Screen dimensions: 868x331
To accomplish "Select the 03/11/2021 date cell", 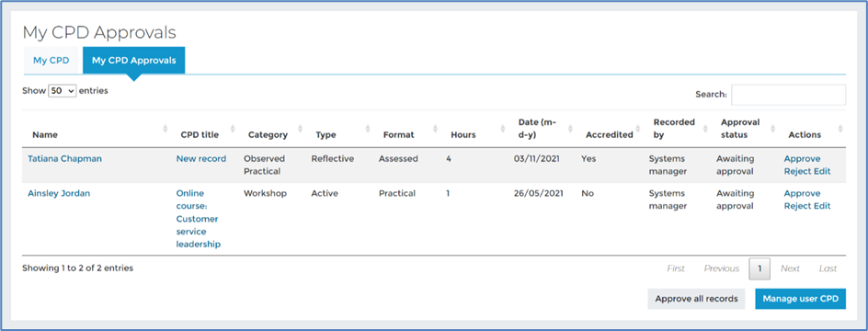I will 536,159.
